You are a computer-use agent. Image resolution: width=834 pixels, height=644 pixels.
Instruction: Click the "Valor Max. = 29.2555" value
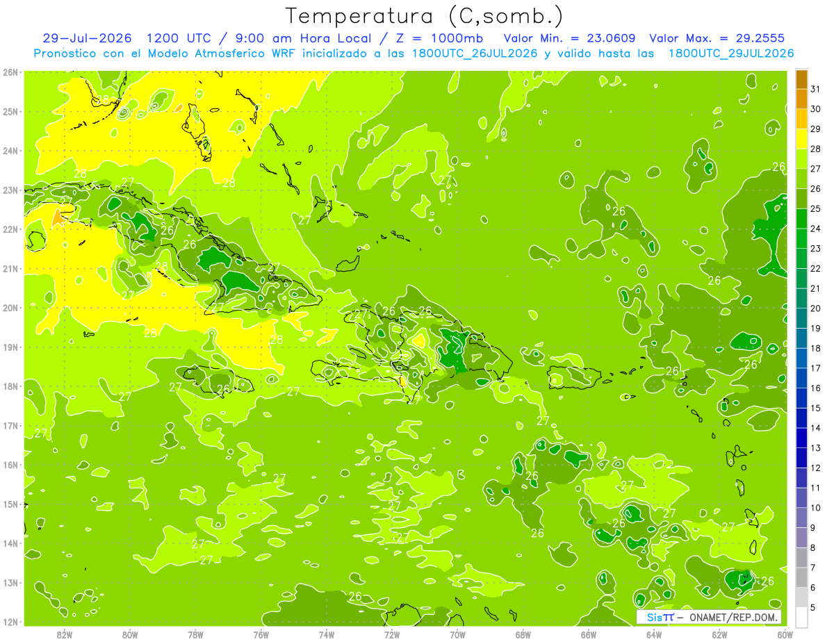point(717,38)
